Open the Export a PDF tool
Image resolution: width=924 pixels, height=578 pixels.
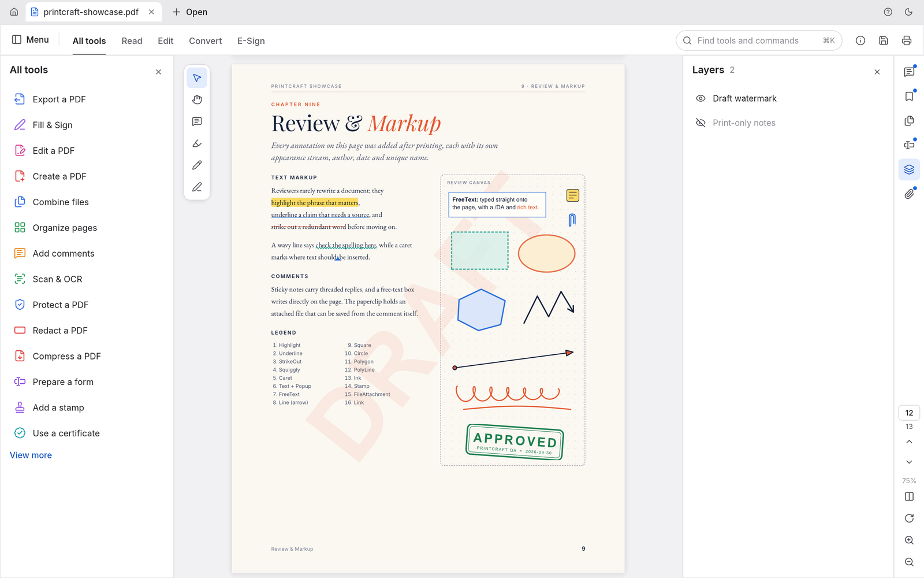pyautogui.click(x=87, y=99)
